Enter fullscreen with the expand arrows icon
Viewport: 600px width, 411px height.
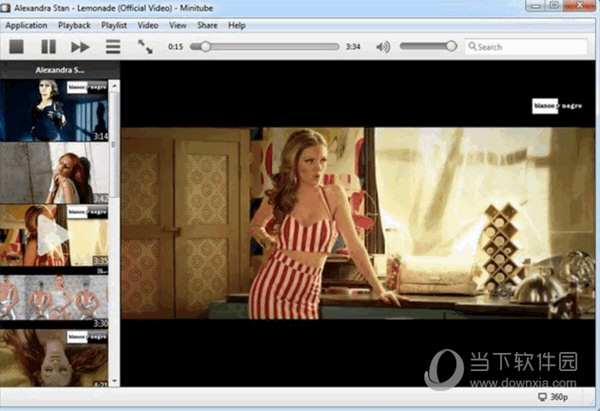(x=145, y=47)
